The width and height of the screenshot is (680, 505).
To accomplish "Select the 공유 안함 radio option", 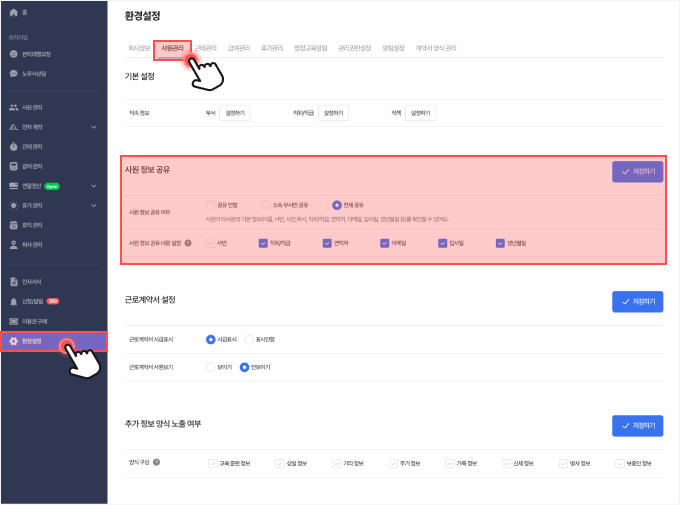I will point(211,204).
